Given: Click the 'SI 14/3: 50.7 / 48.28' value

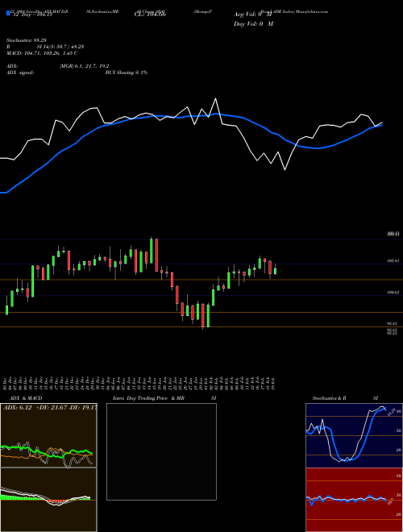Looking at the screenshot, I should tap(60, 47).
